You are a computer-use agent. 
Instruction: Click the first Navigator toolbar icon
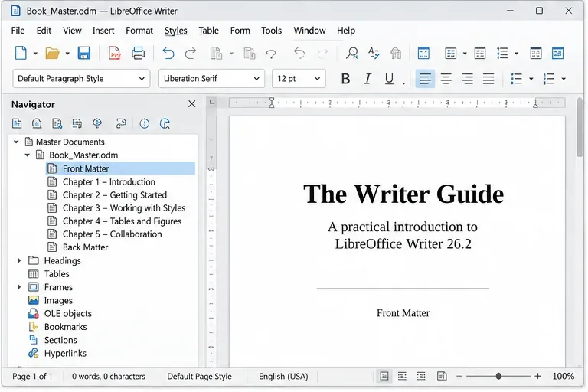(x=17, y=123)
